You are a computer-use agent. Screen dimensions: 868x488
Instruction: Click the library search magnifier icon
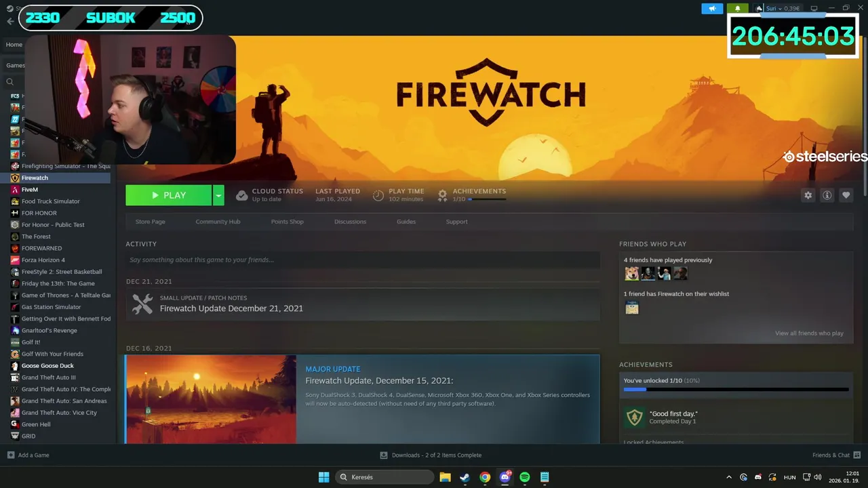(10, 81)
